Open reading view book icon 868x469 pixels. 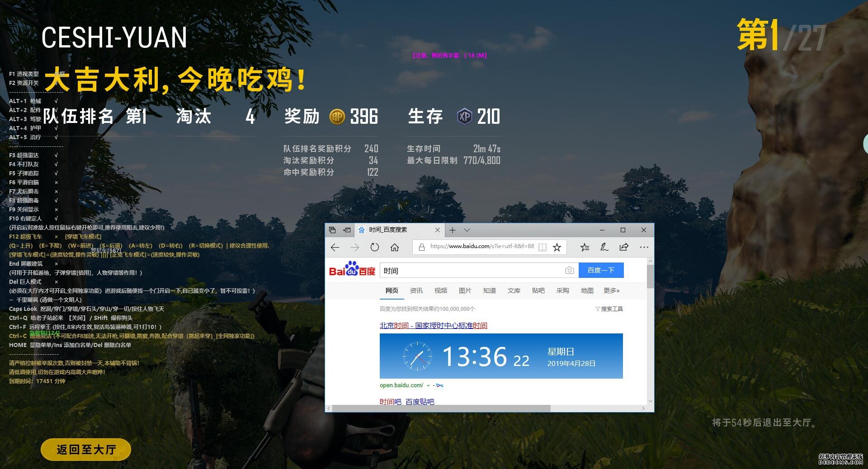[542, 247]
